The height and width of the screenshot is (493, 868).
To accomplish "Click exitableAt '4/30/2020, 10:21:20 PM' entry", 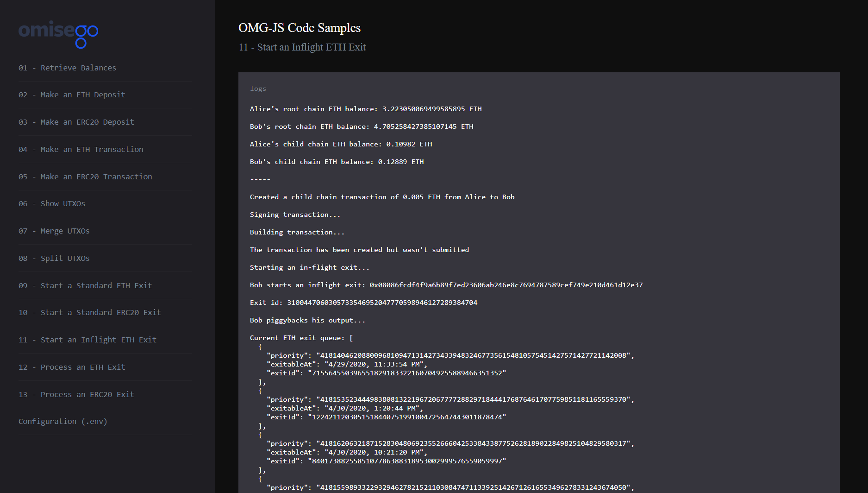I will tap(347, 452).
